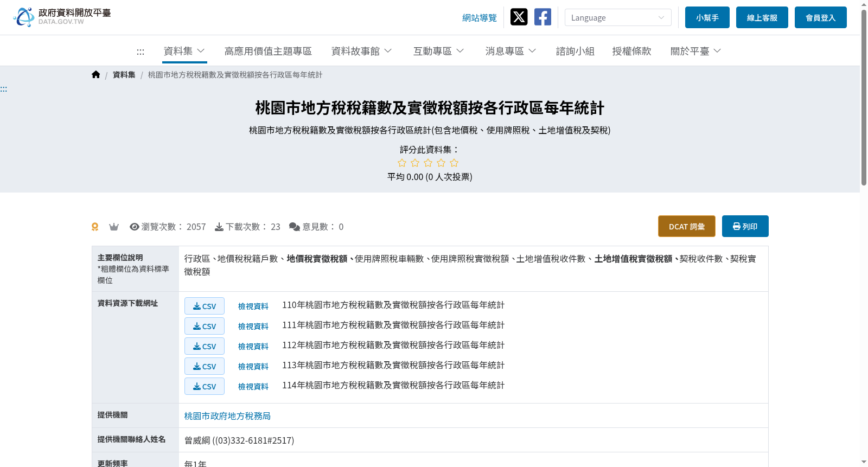Expand the 資料集 menu

click(x=184, y=51)
